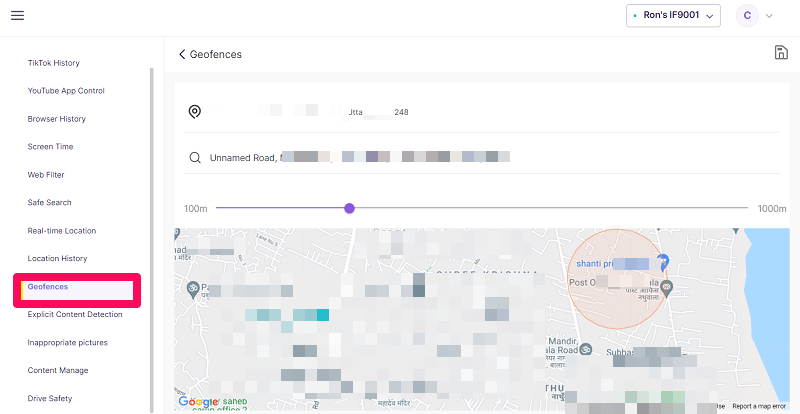The width and height of the screenshot is (800, 414).
Task: Open the hamburger menu icon
Action: [17, 15]
